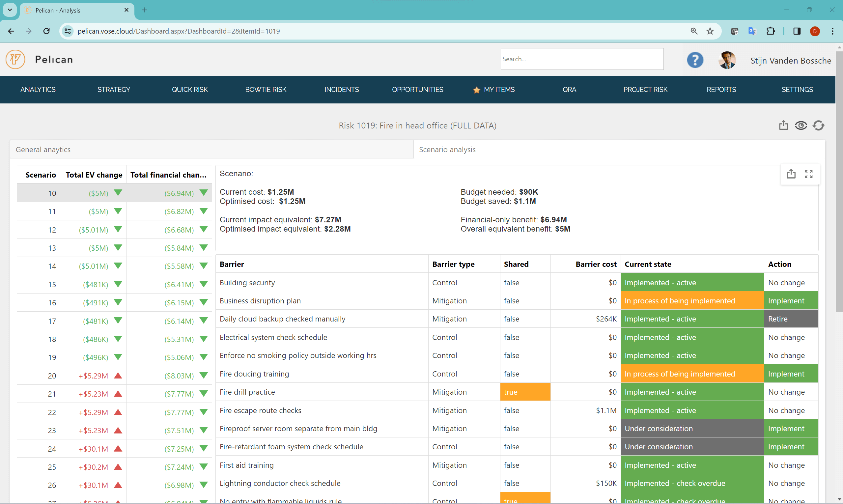Screen dimensions: 843x504
Task: Open Help using the question mark icon
Action: tap(694, 60)
